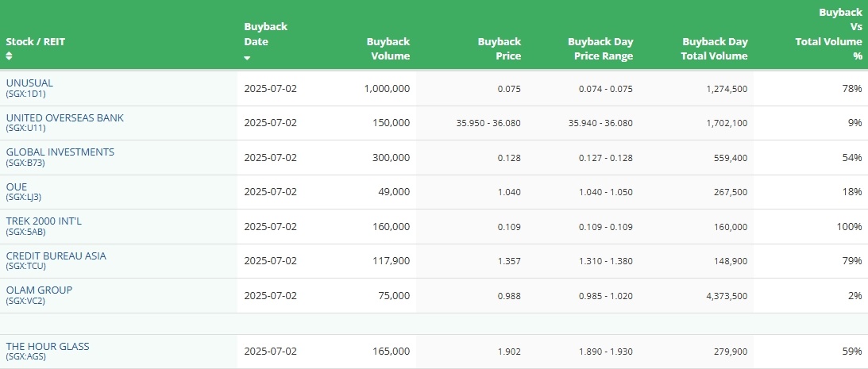The image size is (868, 369).
Task: Click Credit Bureau Asia volume 117,900
Action: pos(392,261)
